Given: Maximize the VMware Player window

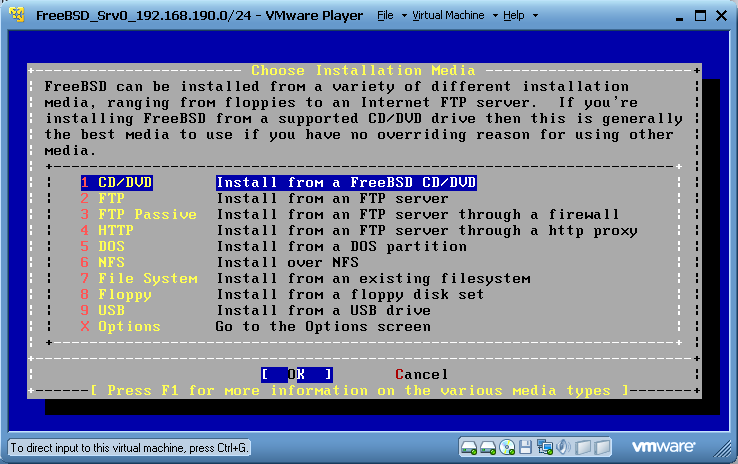Looking at the screenshot, I should click(700, 16).
